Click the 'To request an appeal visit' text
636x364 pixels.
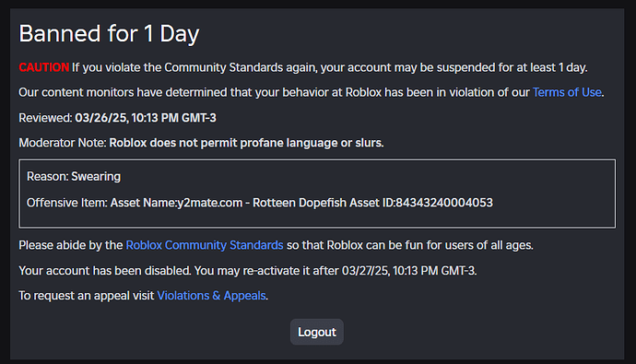coord(87,296)
